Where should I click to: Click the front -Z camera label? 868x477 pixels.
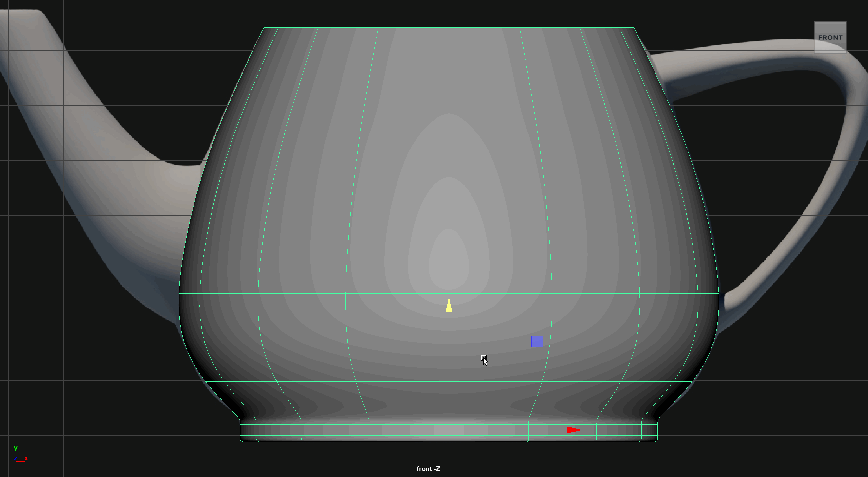(x=428, y=469)
